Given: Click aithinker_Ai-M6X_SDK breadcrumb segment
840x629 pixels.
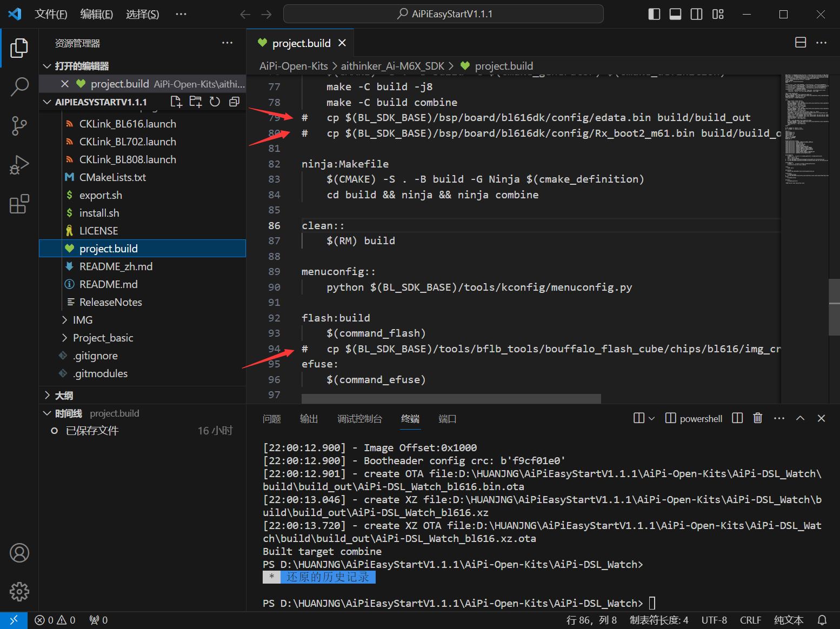Looking at the screenshot, I should (x=392, y=66).
